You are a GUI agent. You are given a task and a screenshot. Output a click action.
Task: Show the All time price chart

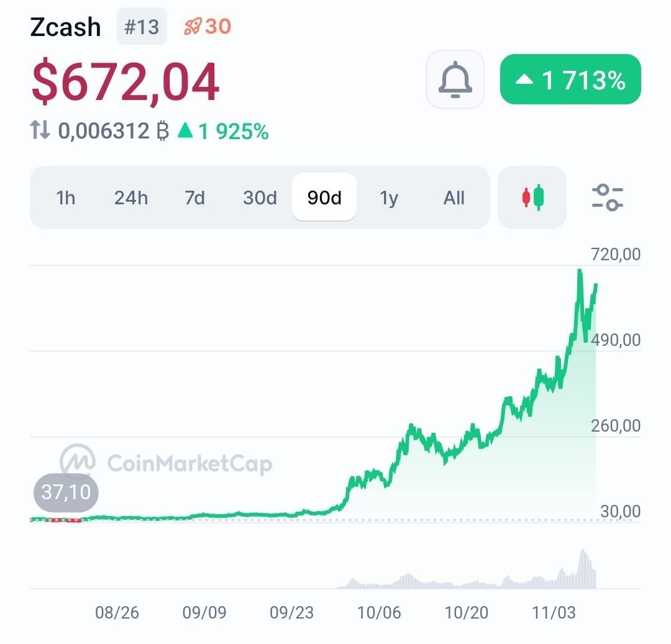(x=454, y=197)
